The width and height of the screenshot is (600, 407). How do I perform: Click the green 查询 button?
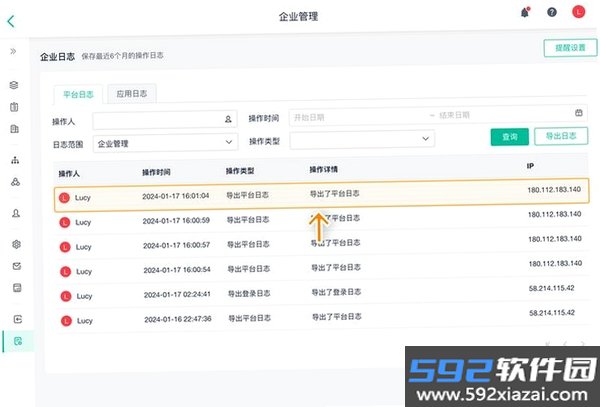510,137
